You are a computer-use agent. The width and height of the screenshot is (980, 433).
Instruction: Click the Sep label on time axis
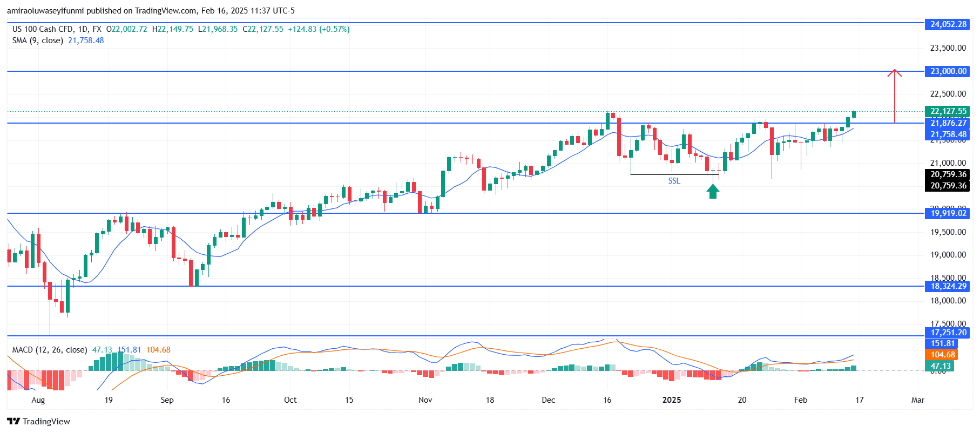[167, 400]
